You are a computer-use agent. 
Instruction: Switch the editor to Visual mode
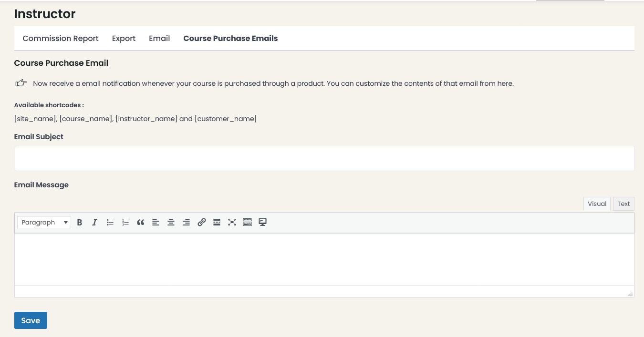[x=597, y=204]
